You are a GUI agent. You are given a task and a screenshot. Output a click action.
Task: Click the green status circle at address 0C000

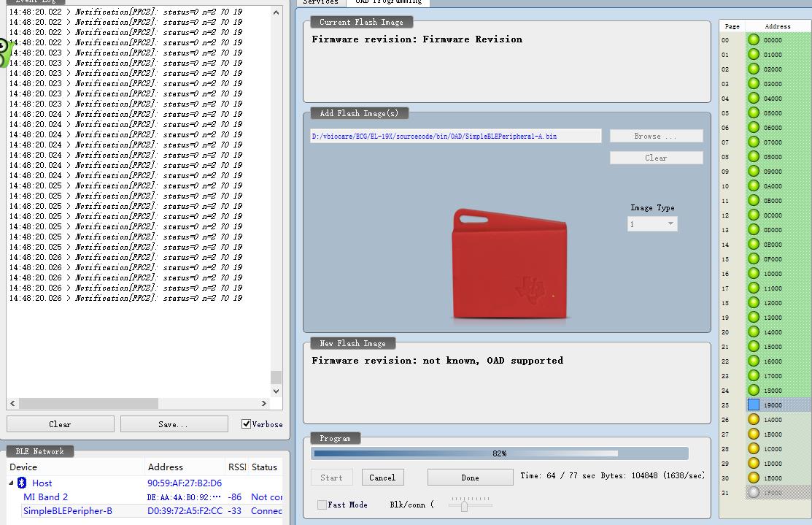pyautogui.click(x=754, y=215)
